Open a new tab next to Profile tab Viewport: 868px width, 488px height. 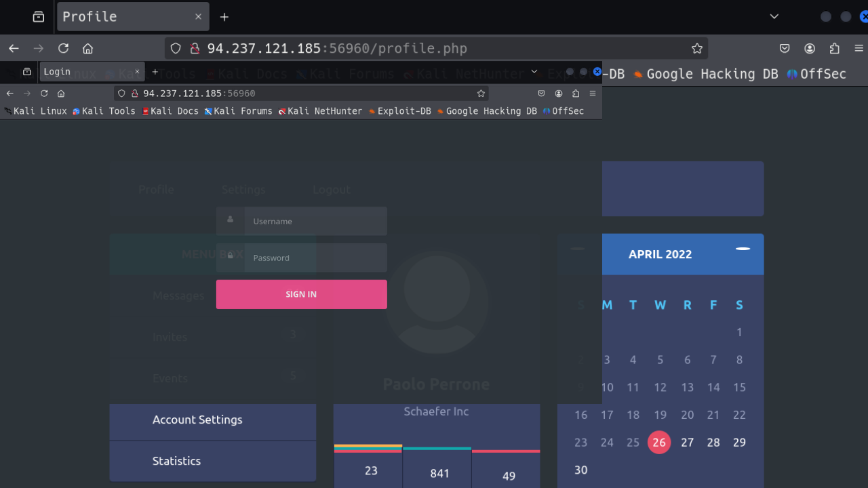tap(224, 17)
